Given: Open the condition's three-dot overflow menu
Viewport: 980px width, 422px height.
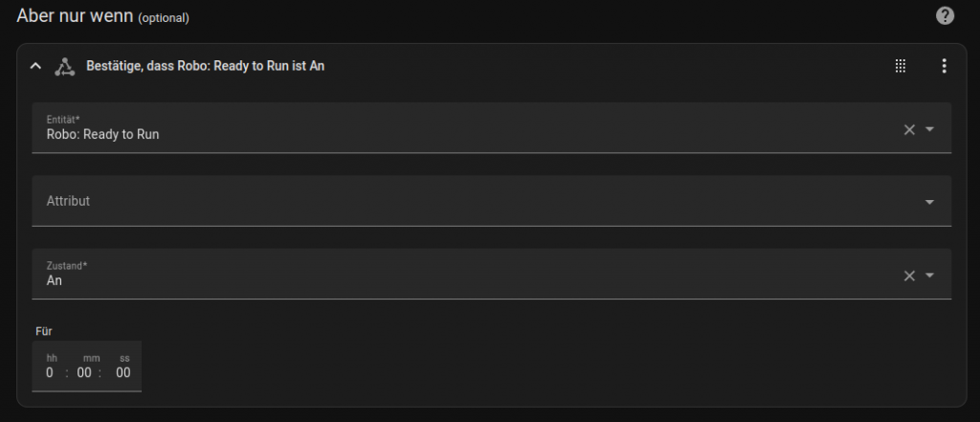Looking at the screenshot, I should pos(944,66).
